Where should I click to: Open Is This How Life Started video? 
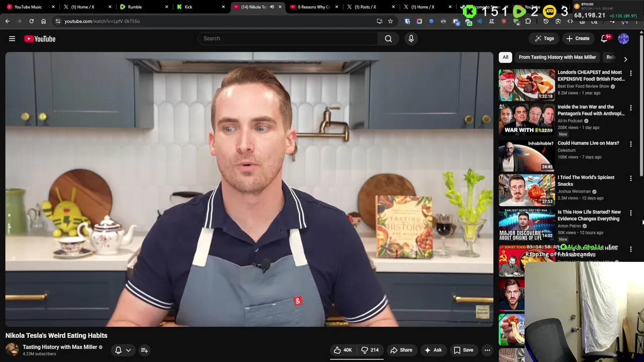point(589,215)
